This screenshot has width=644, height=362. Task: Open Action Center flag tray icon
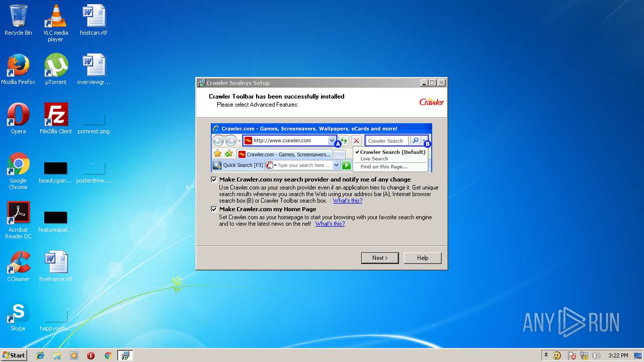click(572, 355)
